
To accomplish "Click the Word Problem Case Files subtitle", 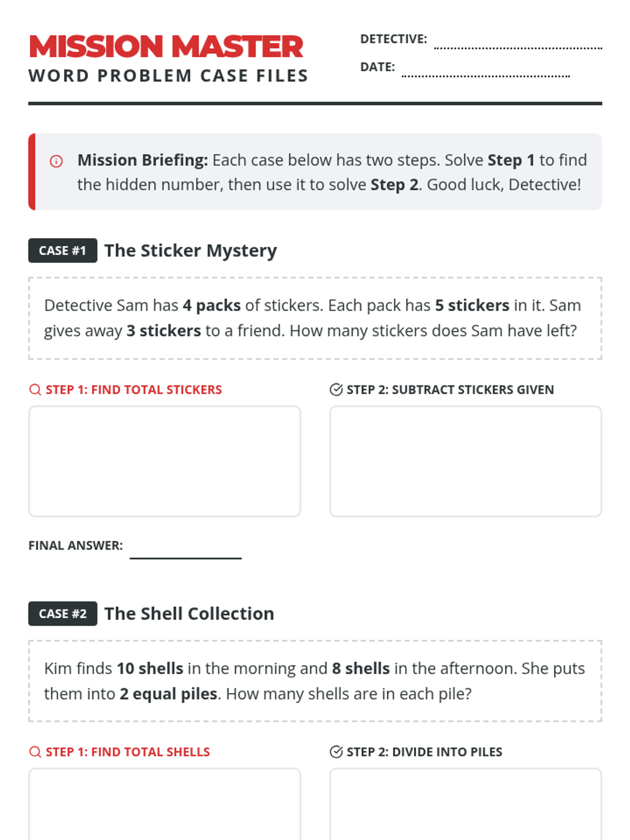I will click(x=169, y=76).
